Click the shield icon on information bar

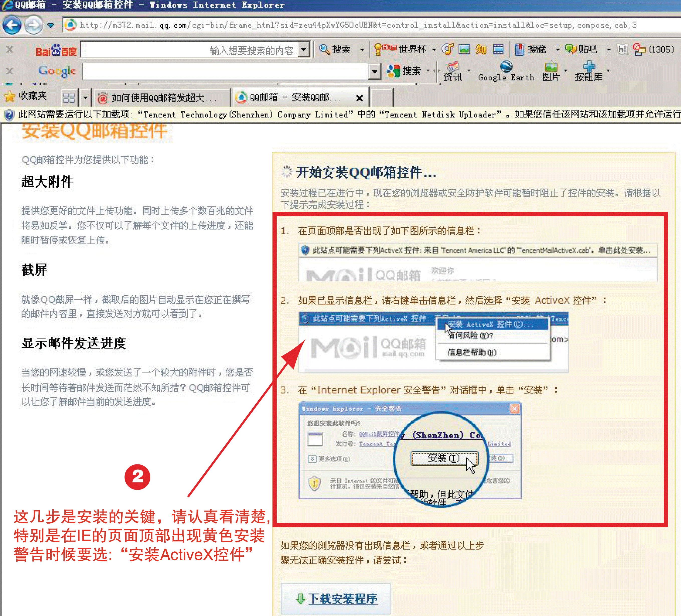tap(9, 115)
